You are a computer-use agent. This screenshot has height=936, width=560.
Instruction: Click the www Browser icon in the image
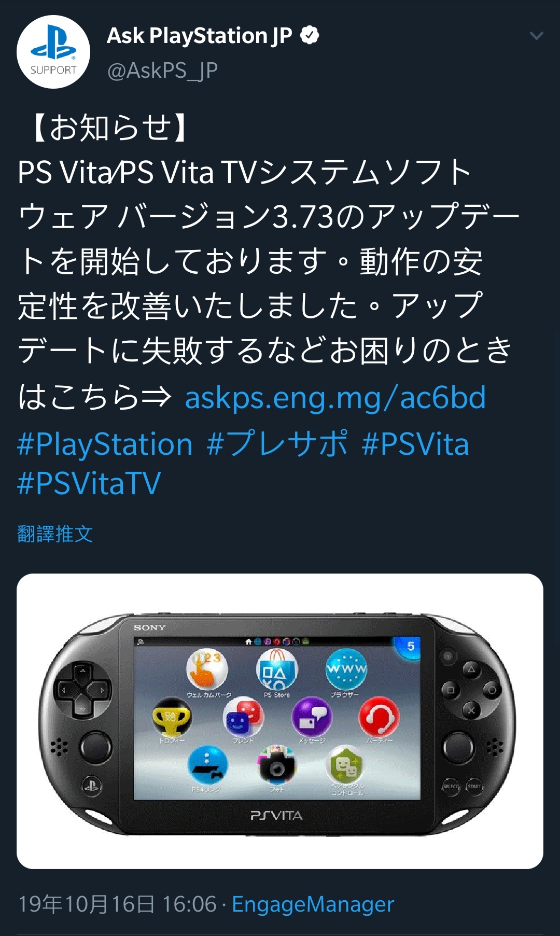(346, 670)
